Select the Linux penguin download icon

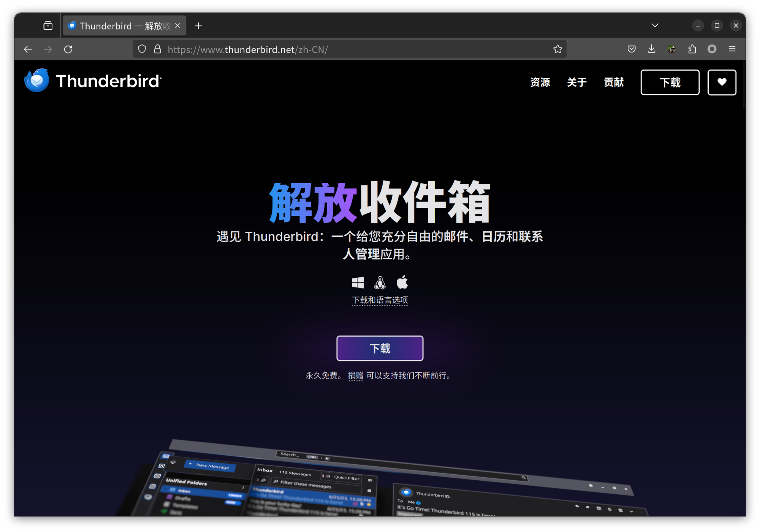point(380,282)
